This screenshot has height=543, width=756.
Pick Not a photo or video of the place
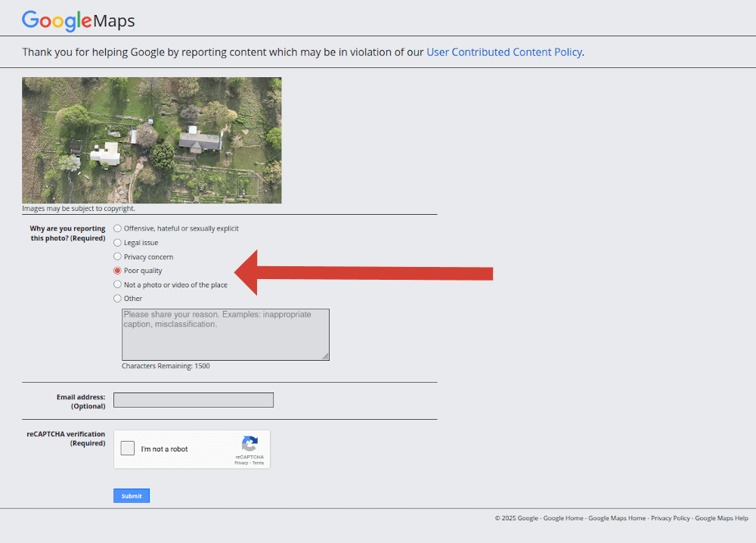[117, 284]
